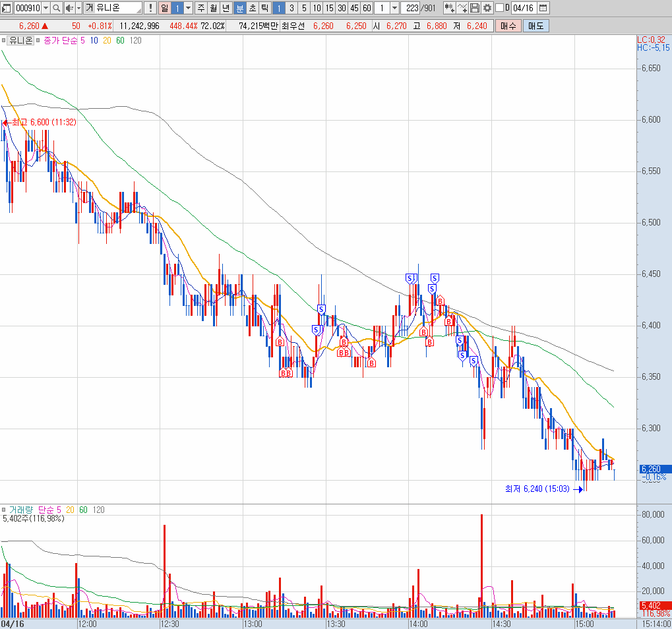
Task: Select the 5-minute interval tab
Action: [x=304, y=8]
